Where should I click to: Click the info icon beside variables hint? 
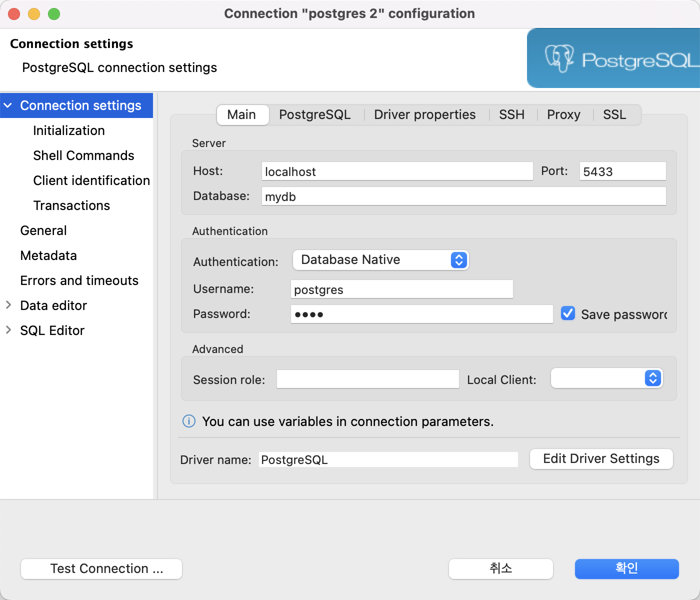click(189, 421)
